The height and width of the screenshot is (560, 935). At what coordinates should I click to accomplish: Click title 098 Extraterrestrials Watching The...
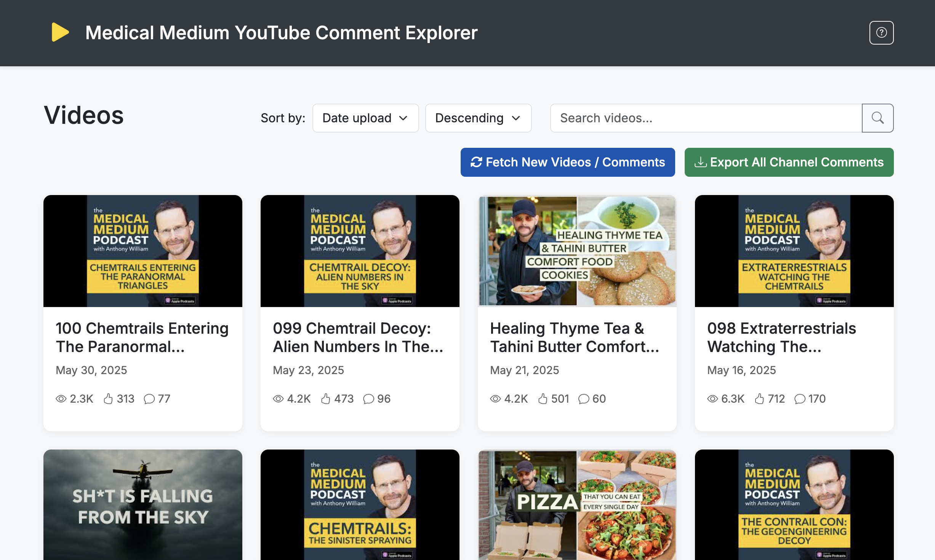pos(781,338)
